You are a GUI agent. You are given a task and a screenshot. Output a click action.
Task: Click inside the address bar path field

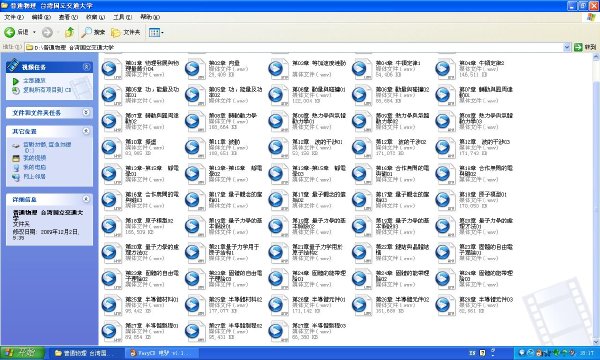click(x=294, y=47)
